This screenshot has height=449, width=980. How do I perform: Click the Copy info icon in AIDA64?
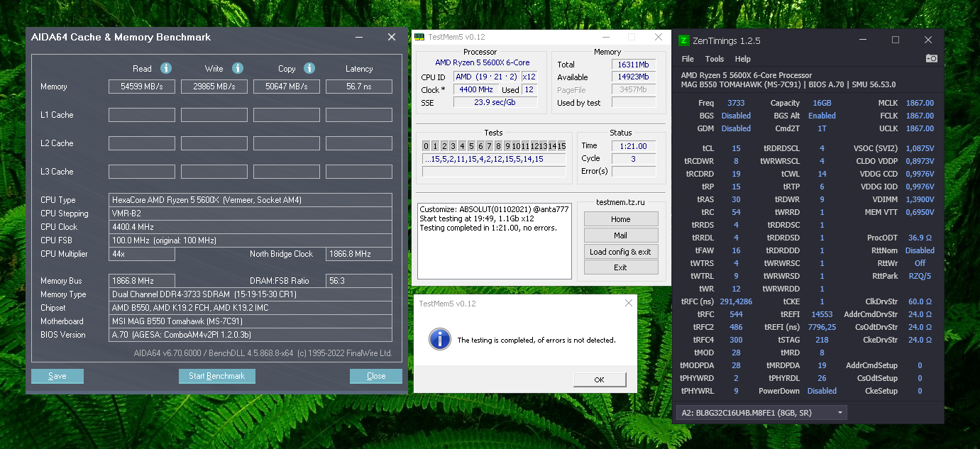coord(309,69)
